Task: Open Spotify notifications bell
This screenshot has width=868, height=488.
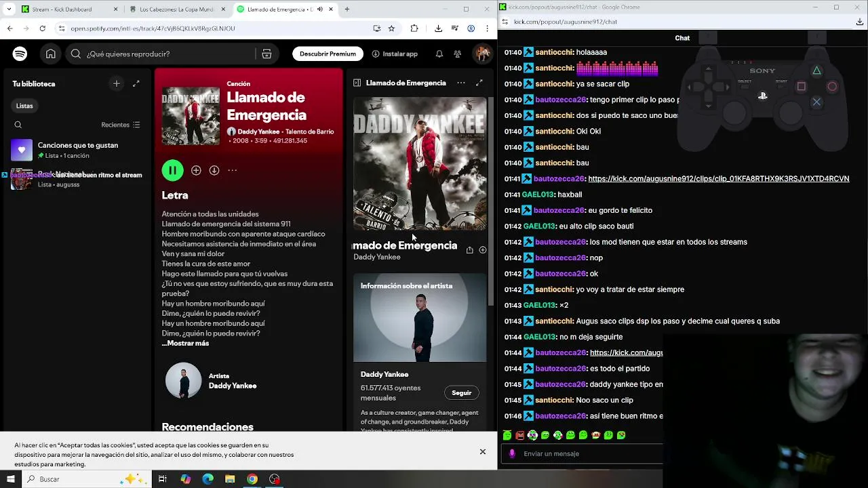Action: pyautogui.click(x=439, y=54)
